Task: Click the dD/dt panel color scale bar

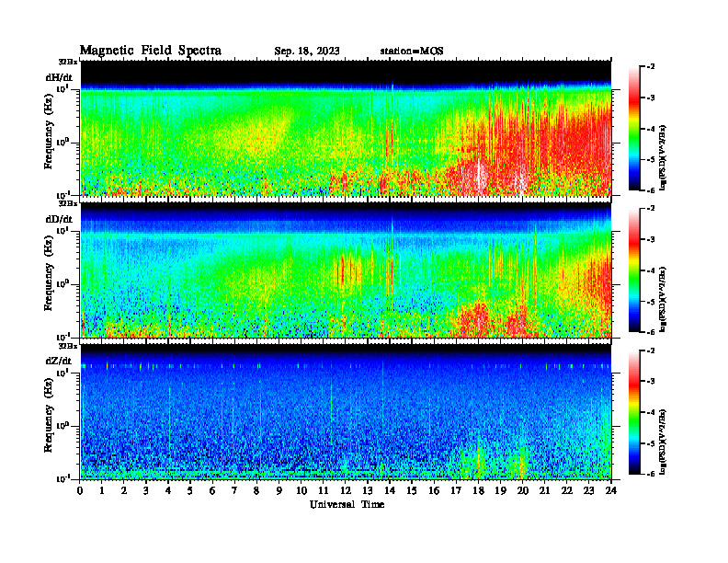Action: click(633, 270)
